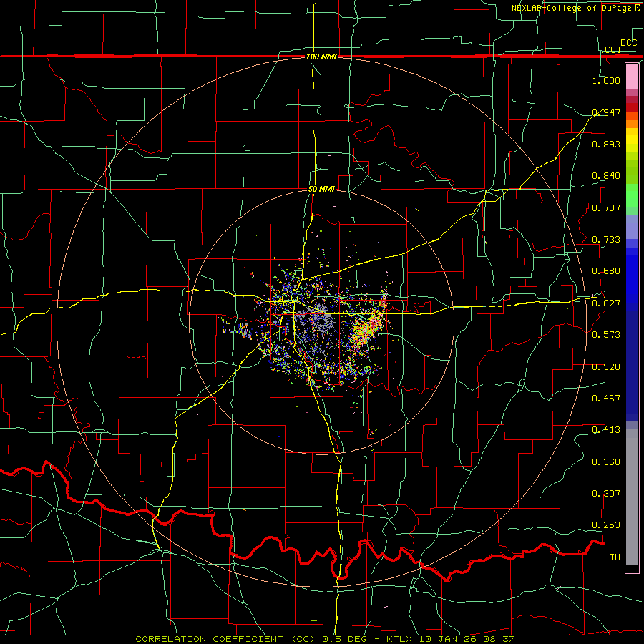Viewport: 644px width, 644px height.
Task: Select the 50 NMI range ring label
Action: point(321,190)
